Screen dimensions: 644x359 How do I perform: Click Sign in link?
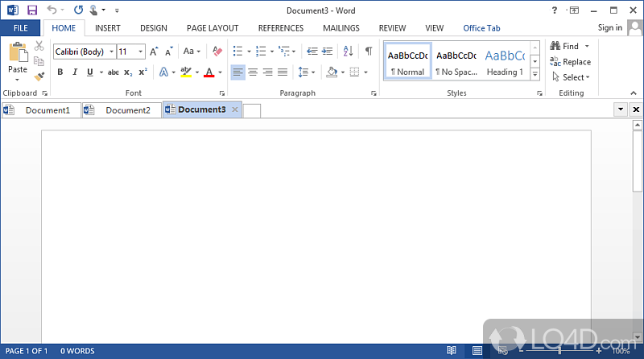coord(610,27)
